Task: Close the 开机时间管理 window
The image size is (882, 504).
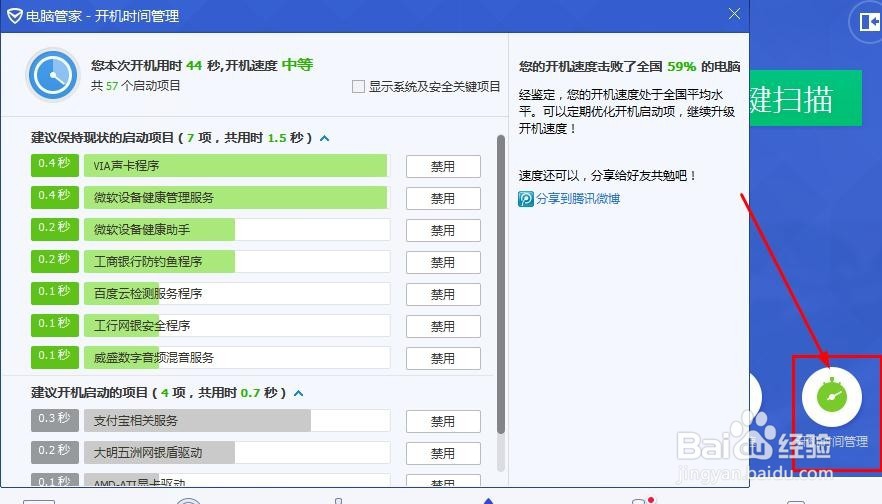Action: (734, 14)
